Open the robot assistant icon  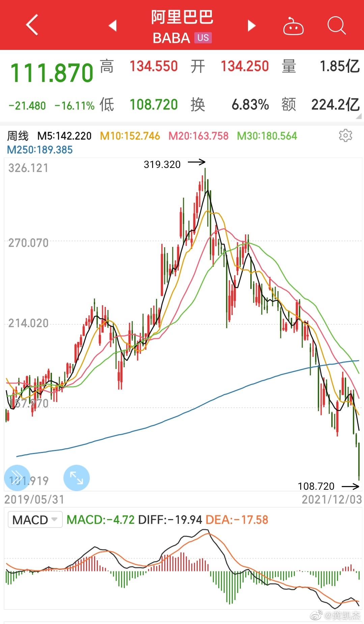click(293, 26)
